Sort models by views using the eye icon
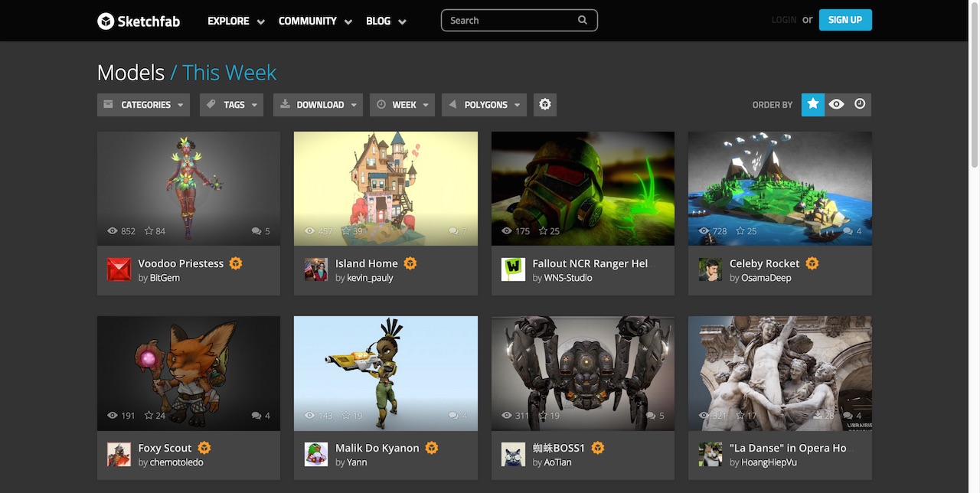 pos(836,104)
